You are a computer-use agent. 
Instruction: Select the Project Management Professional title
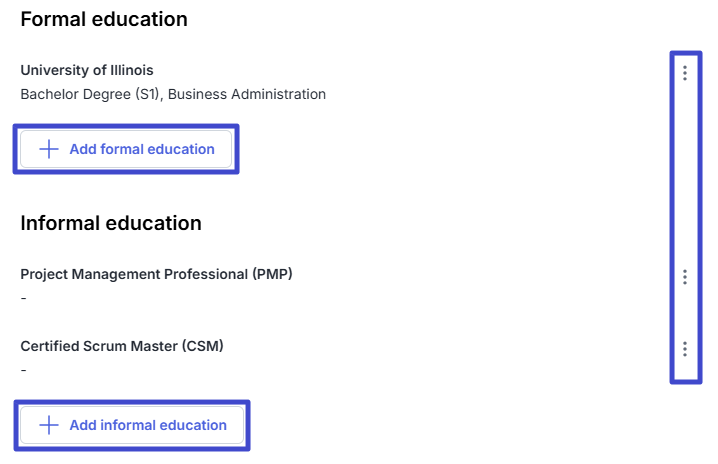coord(156,274)
